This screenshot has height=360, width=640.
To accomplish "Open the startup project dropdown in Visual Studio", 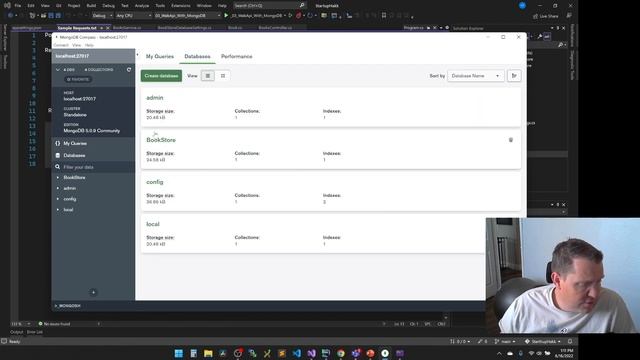I will click(187, 16).
